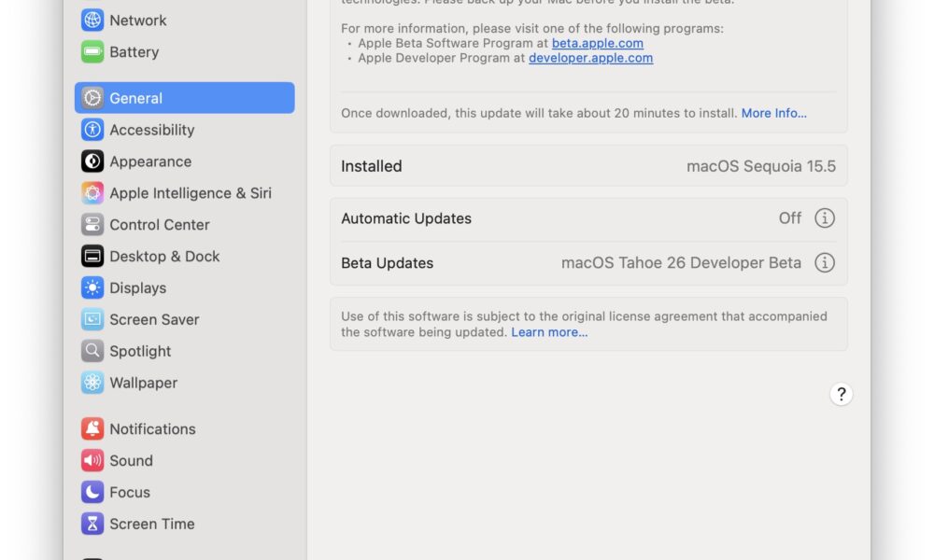Click the Sound speaker icon
Image resolution: width=934 pixels, height=560 pixels.
click(92, 461)
